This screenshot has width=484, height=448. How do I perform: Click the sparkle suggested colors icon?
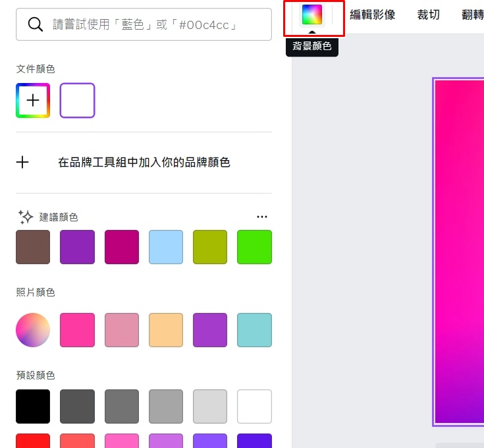25,217
